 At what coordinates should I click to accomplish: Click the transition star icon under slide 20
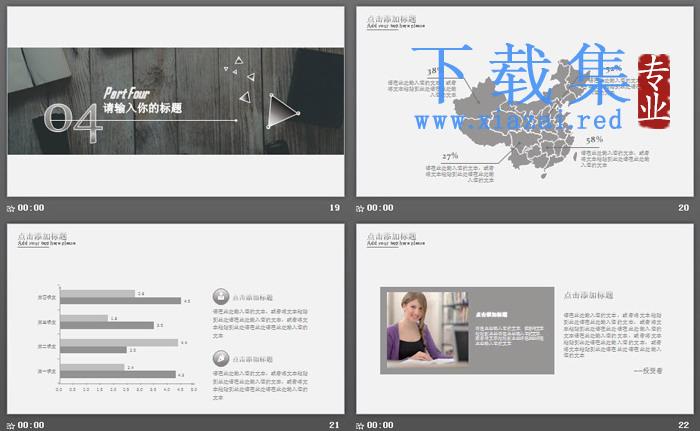click(360, 208)
